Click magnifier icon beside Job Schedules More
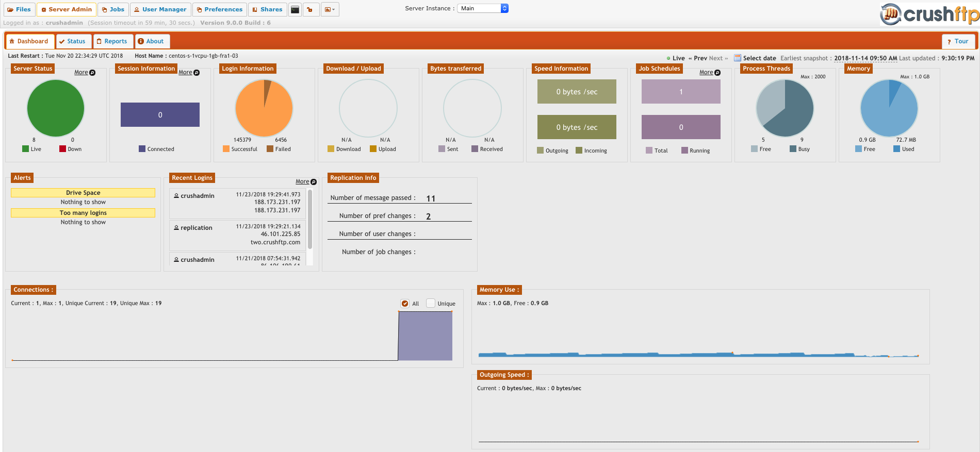Screen dimensions: 980x452 click(717, 73)
